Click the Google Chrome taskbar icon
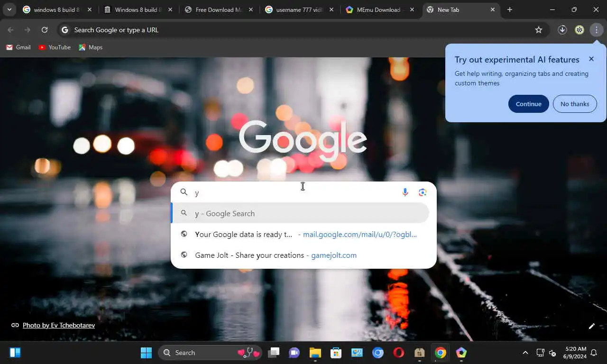 441,353
